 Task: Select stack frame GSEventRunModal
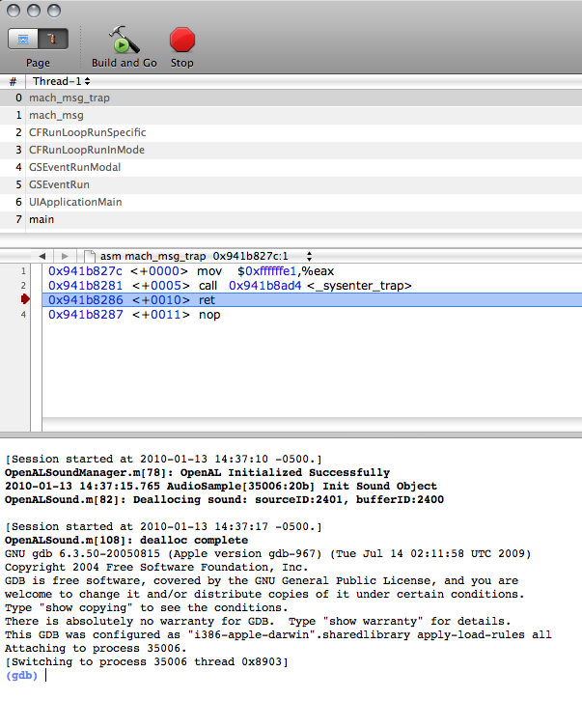click(291, 168)
